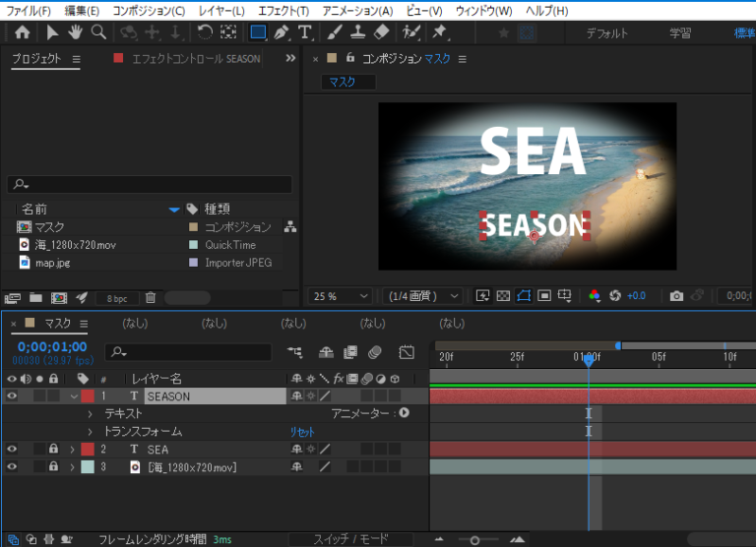Open the エフェクト(T) menu
This screenshot has width=756, height=547.
point(283,11)
